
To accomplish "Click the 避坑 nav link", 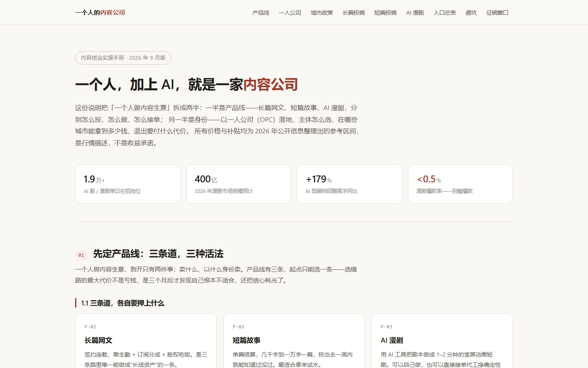I will pos(471,13).
